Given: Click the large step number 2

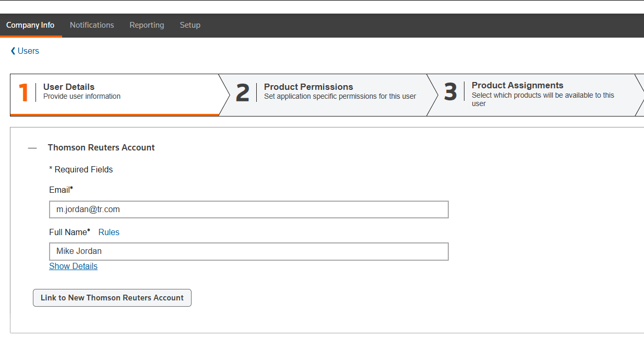Looking at the screenshot, I should pos(243,92).
